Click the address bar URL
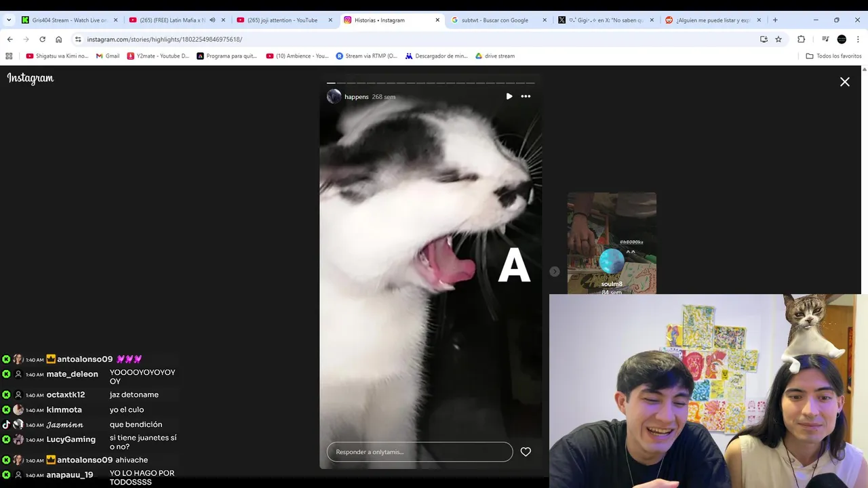Viewport: 868px width, 488px height. pyautogui.click(x=164, y=39)
